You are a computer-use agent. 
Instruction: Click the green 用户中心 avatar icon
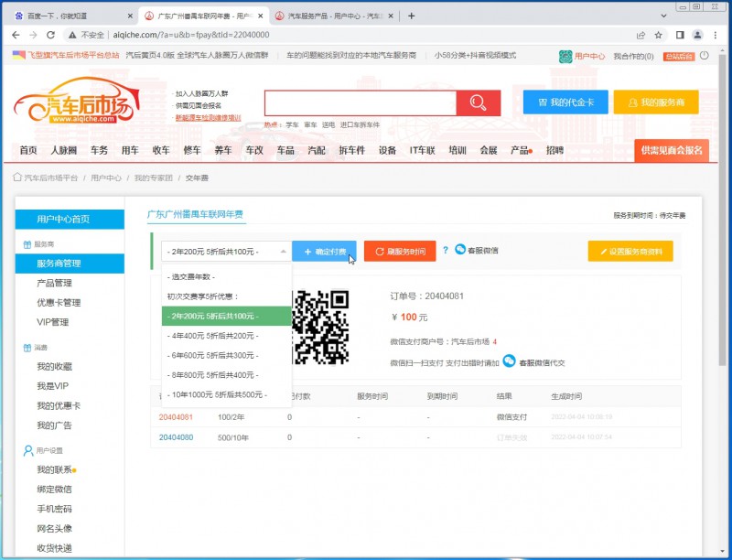[x=565, y=57]
